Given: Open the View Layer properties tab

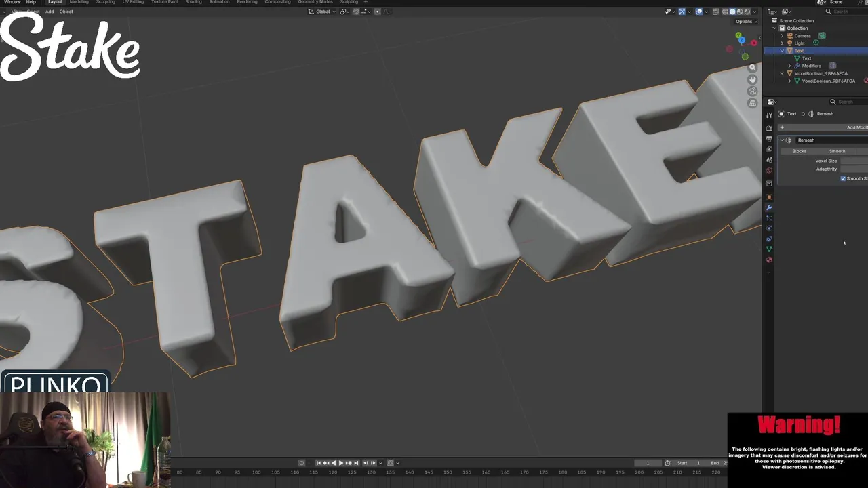Looking at the screenshot, I should [x=769, y=149].
